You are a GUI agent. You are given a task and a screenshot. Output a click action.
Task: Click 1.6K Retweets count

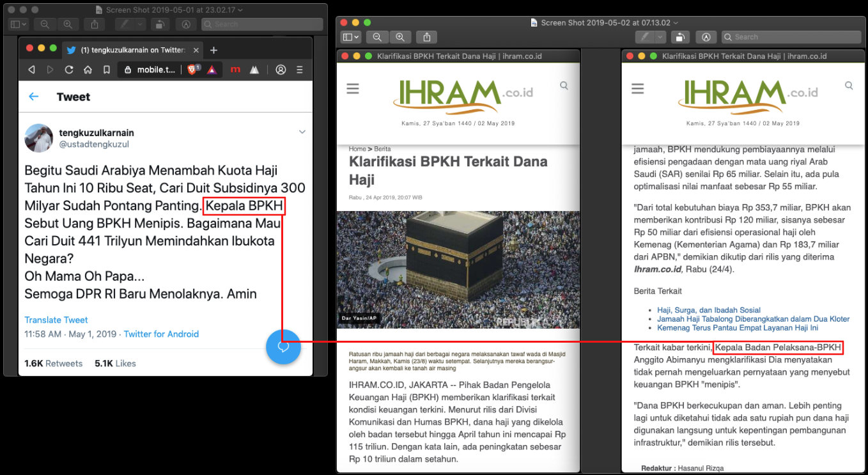tap(54, 363)
